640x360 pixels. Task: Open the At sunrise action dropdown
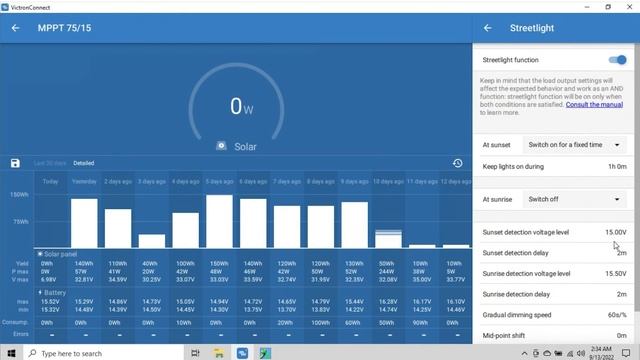coord(574,200)
